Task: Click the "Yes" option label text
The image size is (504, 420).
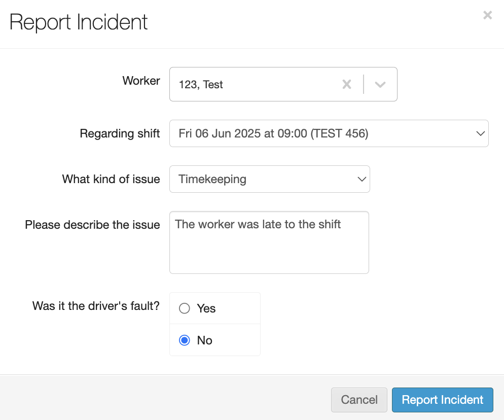Action: [206, 308]
